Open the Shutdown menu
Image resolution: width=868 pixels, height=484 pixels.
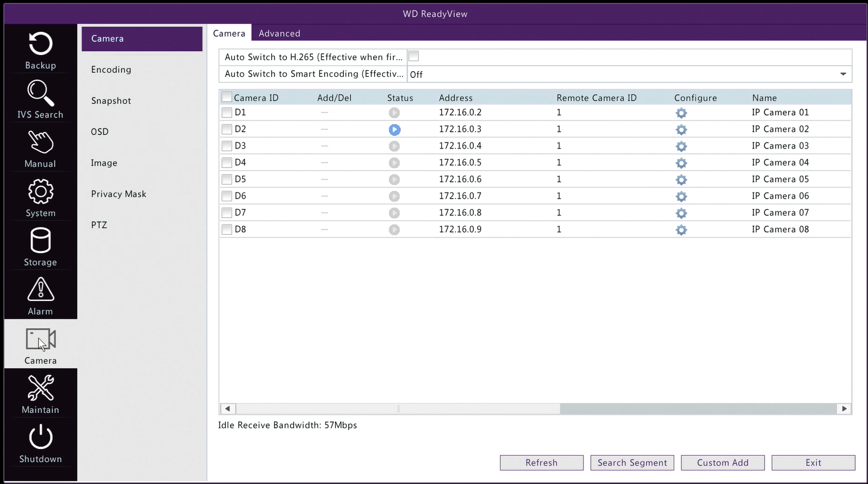41,443
